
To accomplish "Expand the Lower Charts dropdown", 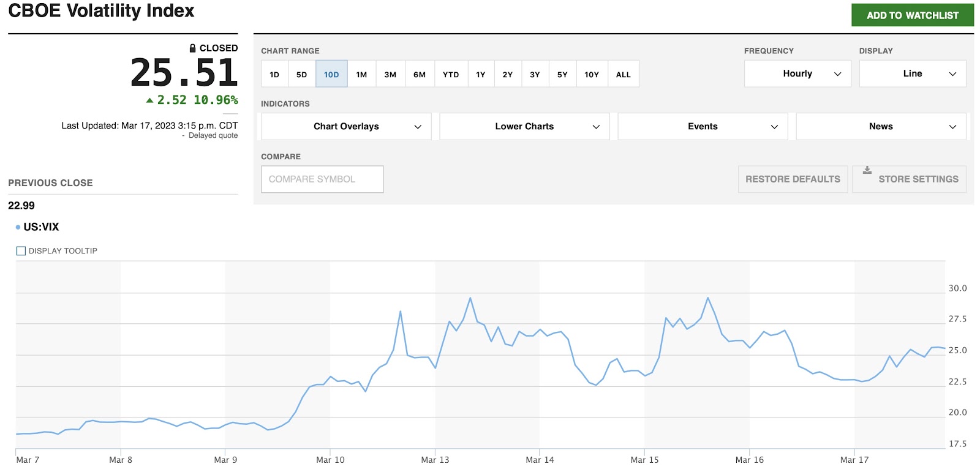I will (524, 126).
